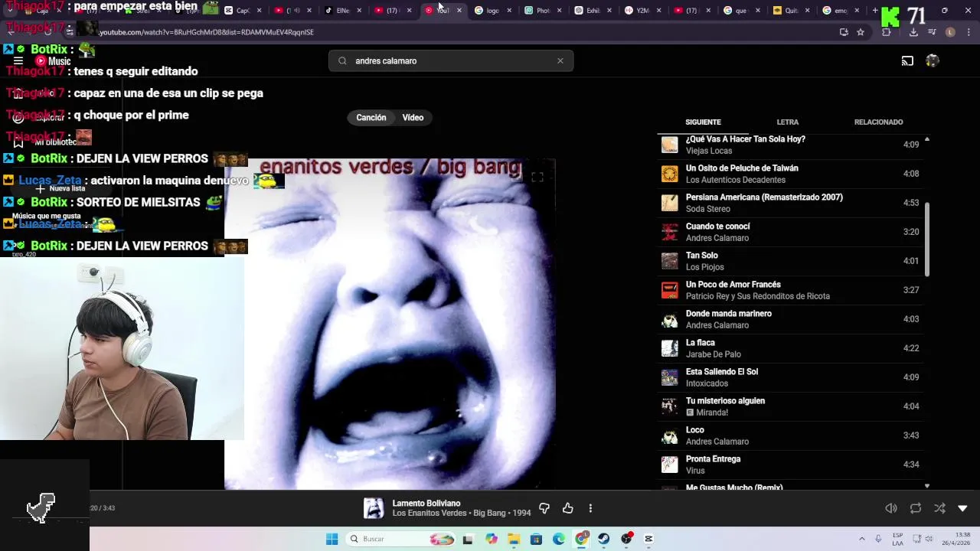Open the browser extensions puzzle icon

pyautogui.click(x=887, y=32)
